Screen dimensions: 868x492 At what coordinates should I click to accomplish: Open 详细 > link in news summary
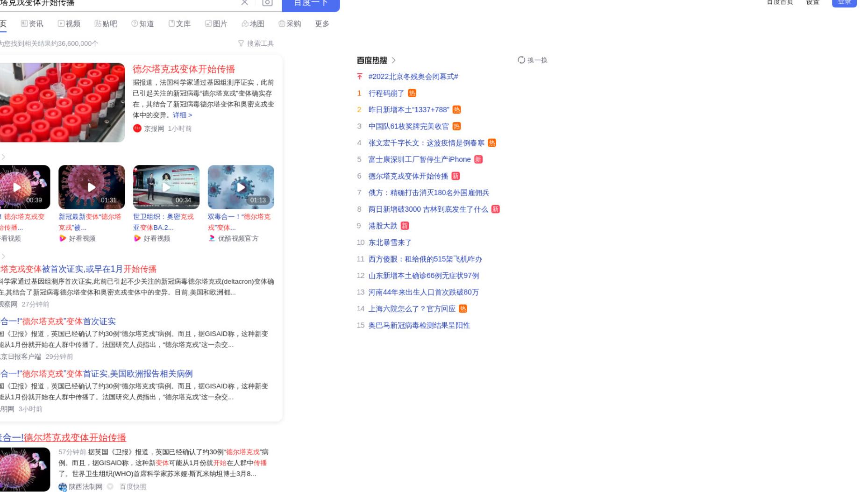pyautogui.click(x=182, y=115)
